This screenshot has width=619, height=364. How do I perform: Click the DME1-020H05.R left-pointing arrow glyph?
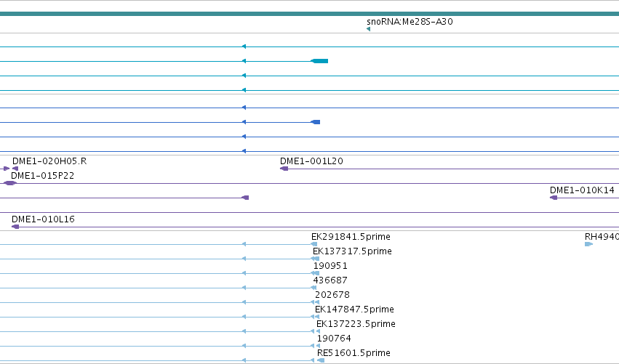click(x=15, y=169)
